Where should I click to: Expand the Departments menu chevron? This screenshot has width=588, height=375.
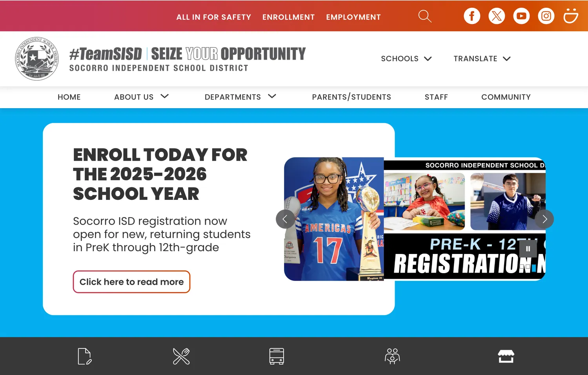coord(272,96)
